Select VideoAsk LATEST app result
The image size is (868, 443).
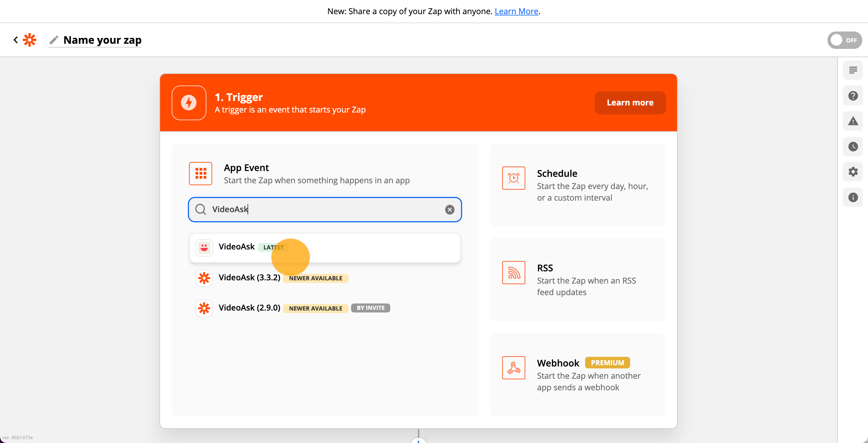[325, 248]
